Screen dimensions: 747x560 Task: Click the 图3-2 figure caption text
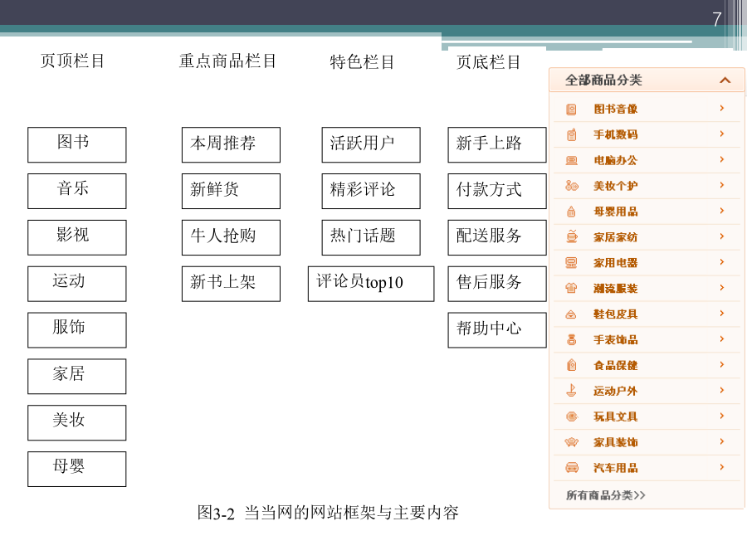click(328, 513)
